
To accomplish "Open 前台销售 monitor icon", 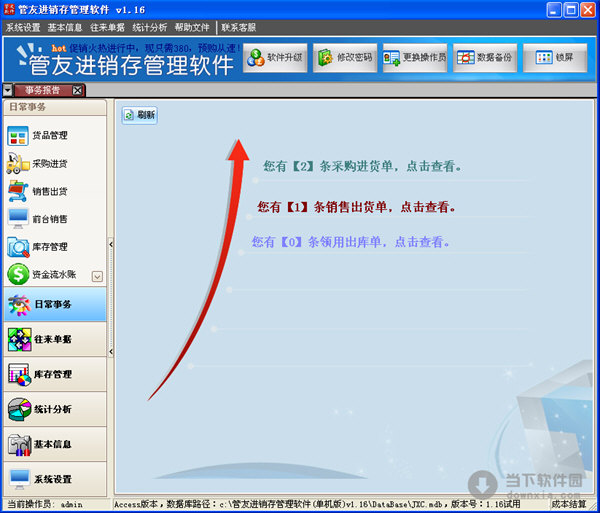I will (18, 219).
